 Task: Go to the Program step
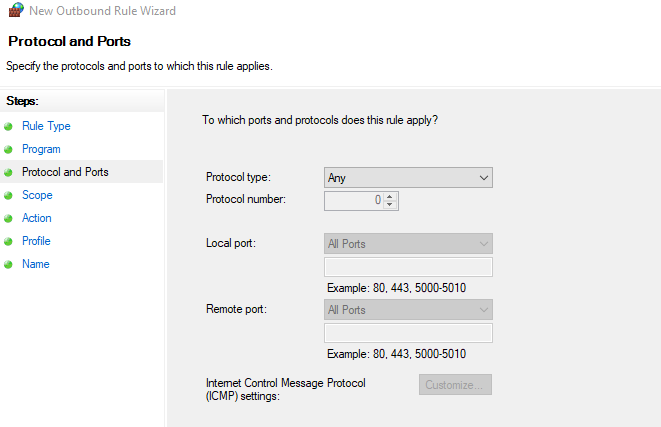(41, 150)
